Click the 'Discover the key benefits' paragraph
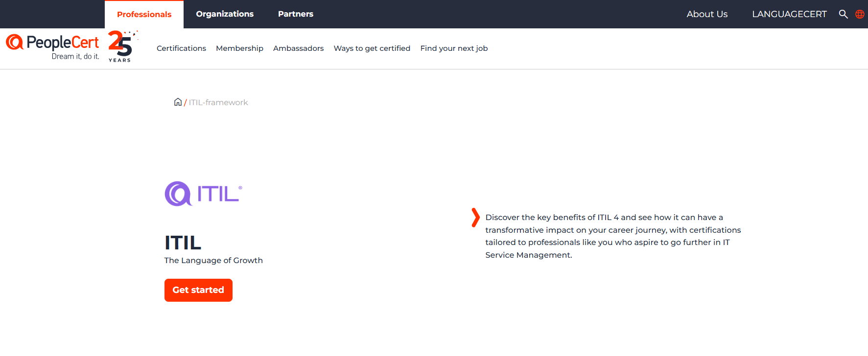 coord(613,236)
